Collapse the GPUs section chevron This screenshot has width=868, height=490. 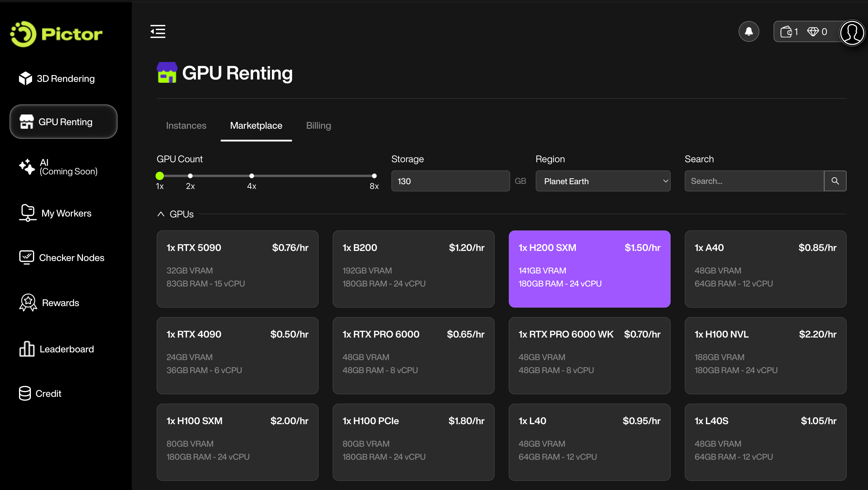click(161, 214)
